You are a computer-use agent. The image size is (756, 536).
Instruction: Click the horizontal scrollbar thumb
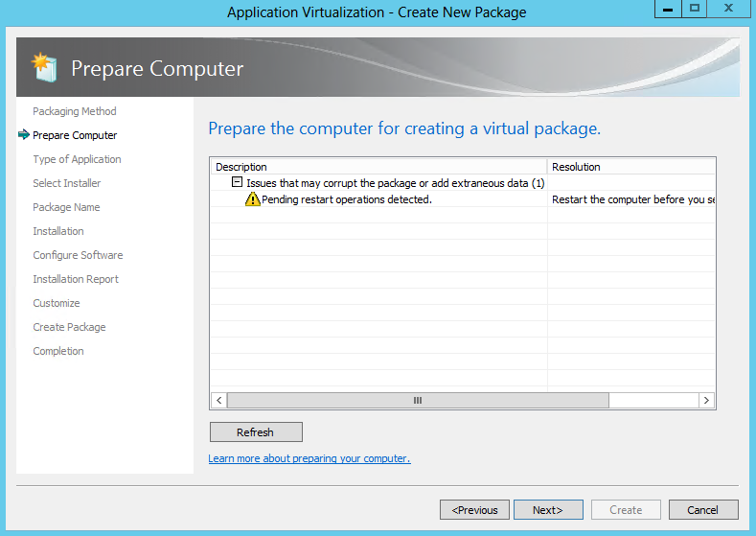coord(418,400)
